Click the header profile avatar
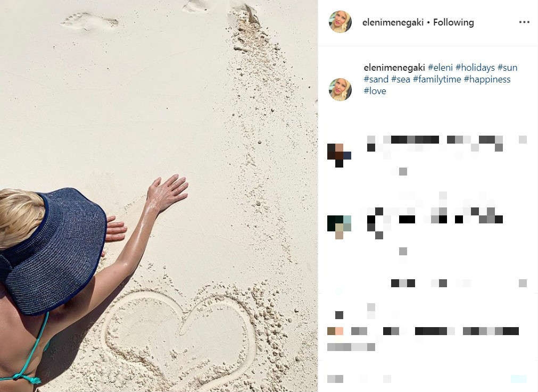 pos(341,22)
